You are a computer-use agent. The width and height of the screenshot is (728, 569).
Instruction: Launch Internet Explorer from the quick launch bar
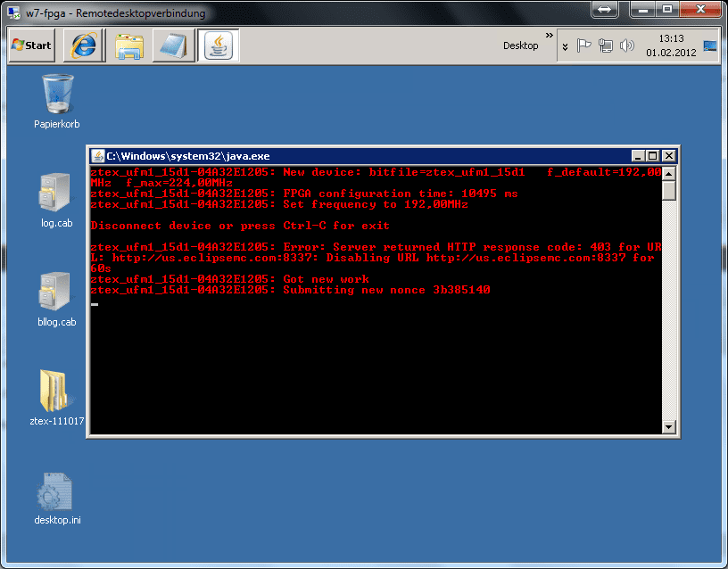84,45
